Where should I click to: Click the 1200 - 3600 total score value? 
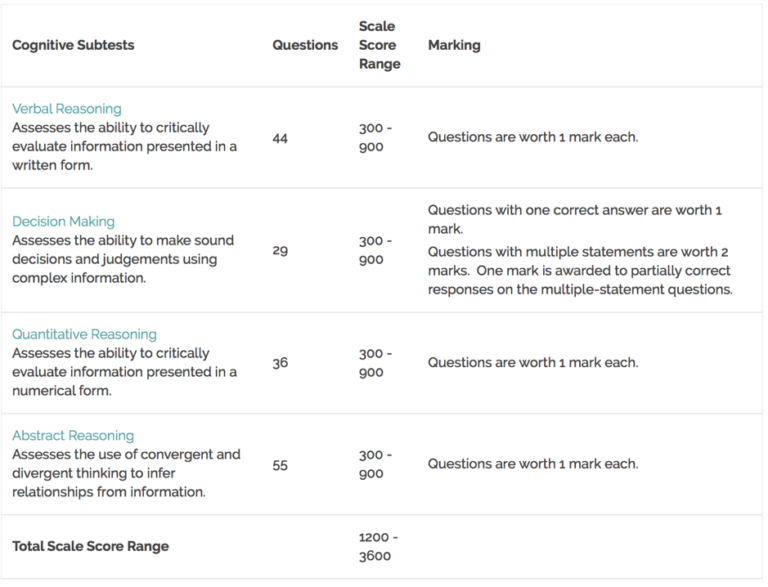click(x=374, y=547)
